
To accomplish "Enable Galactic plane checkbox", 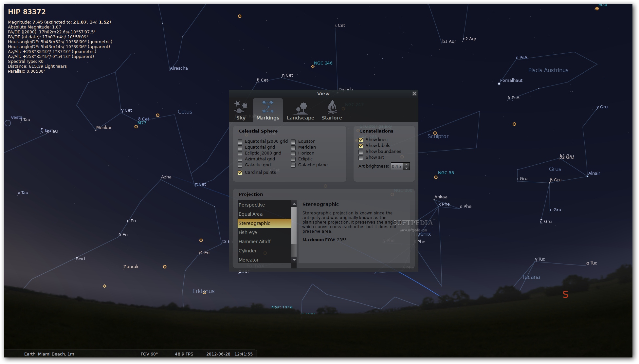I will click(x=293, y=165).
